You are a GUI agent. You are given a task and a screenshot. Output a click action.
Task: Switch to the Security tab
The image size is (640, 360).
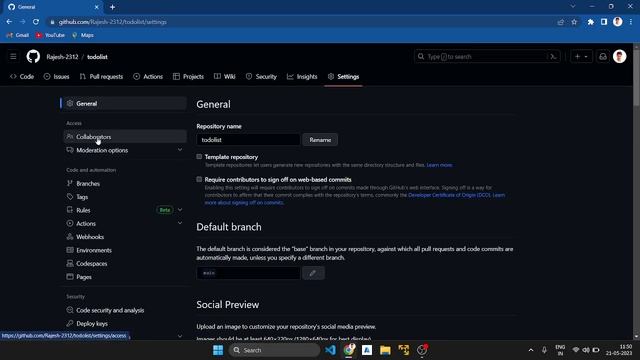(x=261, y=76)
